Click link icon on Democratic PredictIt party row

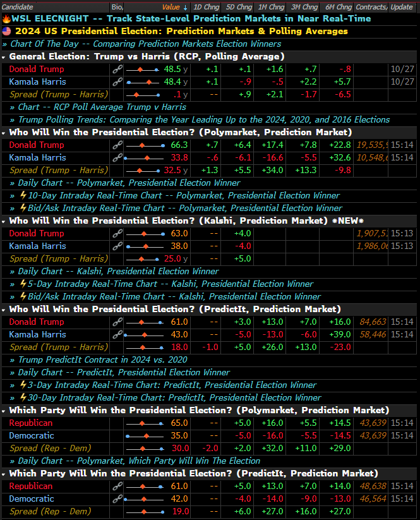[x=117, y=499]
